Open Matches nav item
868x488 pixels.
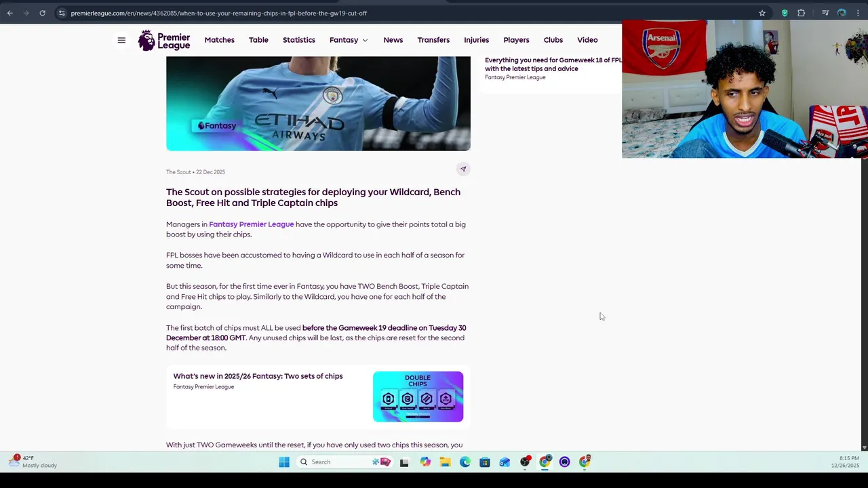tap(220, 40)
